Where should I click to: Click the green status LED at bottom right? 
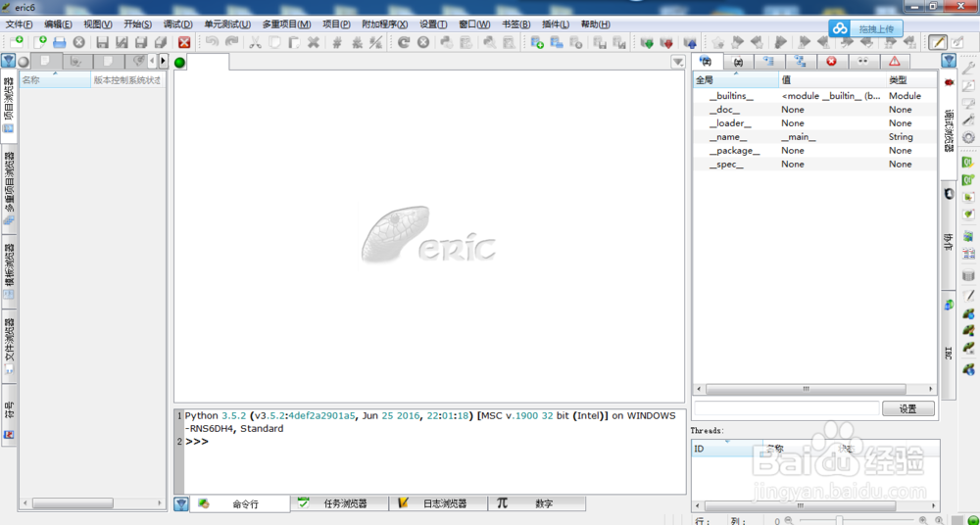point(971,520)
